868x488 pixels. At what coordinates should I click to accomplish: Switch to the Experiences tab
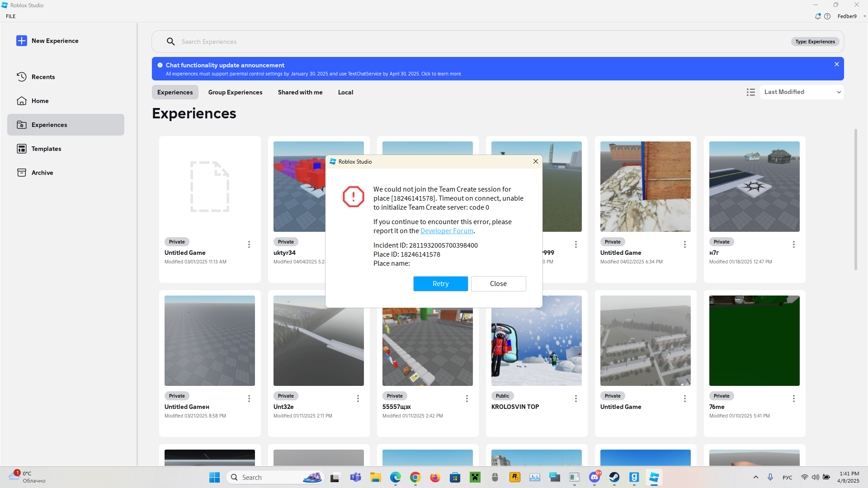point(175,92)
